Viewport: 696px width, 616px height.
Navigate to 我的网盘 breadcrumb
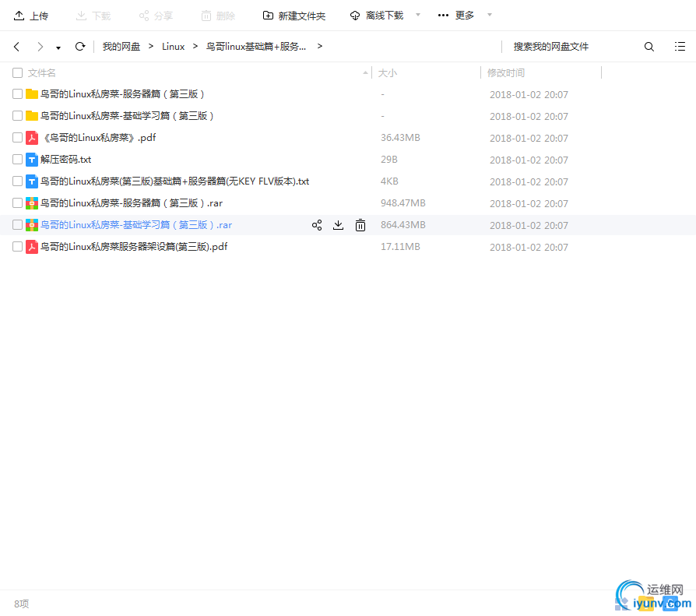coord(121,47)
